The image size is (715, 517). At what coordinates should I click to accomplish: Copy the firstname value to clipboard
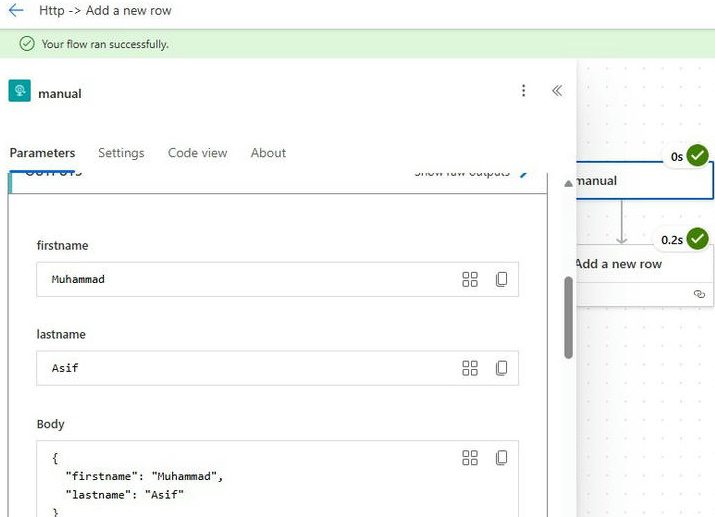point(501,280)
